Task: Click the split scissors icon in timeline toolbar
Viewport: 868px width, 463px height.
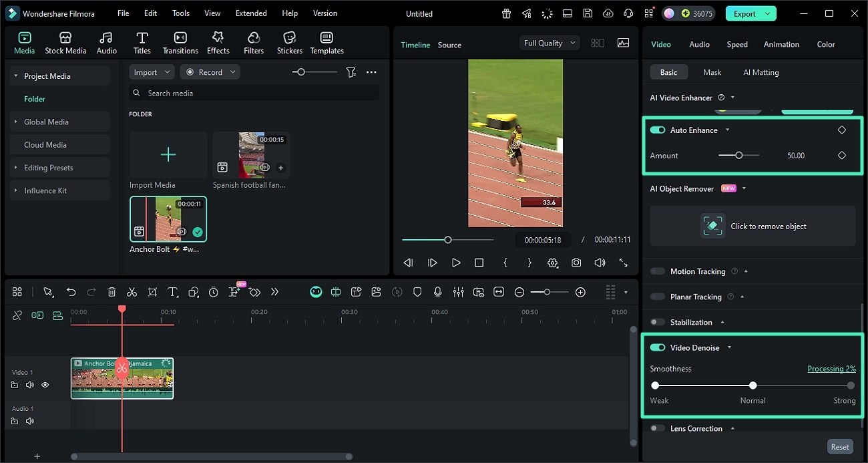Action: 132,292
